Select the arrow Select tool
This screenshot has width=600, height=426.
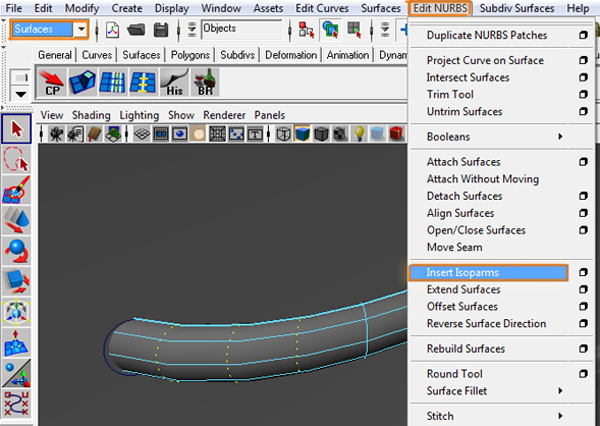pos(16,129)
